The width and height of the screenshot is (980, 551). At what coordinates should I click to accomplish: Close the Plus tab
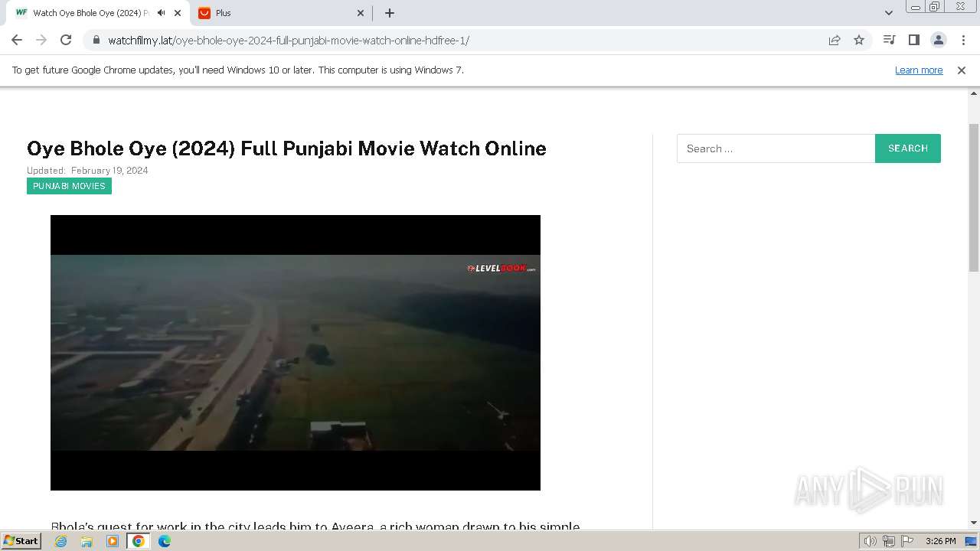pyautogui.click(x=361, y=13)
